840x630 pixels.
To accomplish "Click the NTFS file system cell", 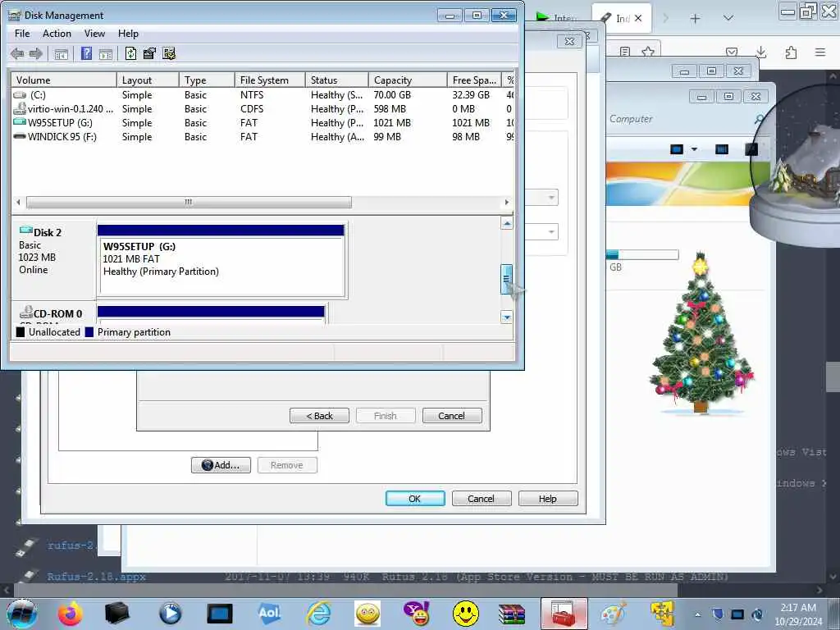I will (x=252, y=95).
